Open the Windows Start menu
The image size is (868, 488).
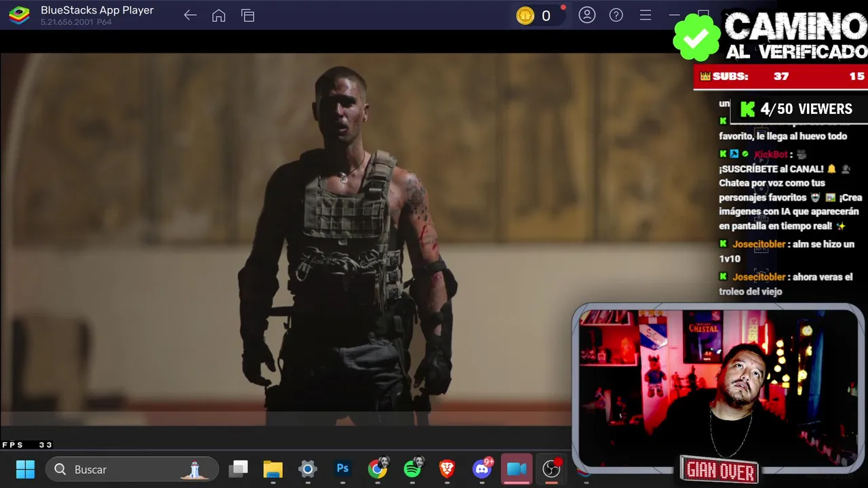tap(25, 469)
